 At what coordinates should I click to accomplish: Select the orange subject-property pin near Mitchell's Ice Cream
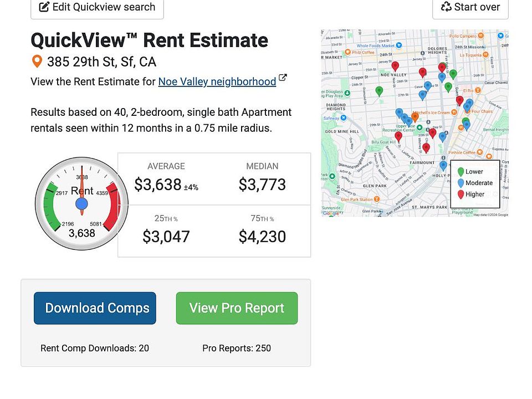tap(415, 117)
